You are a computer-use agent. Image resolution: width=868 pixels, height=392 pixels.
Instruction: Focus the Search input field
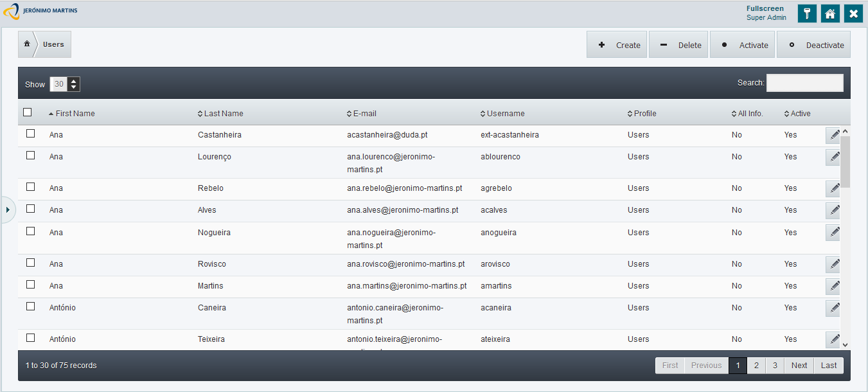point(805,83)
